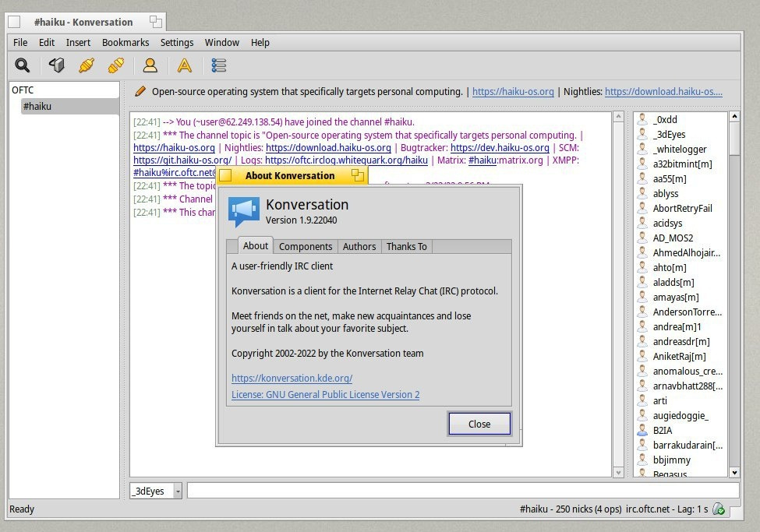Select nick augiedoggie_ in user list
The height and width of the screenshot is (532, 760).
click(680, 415)
